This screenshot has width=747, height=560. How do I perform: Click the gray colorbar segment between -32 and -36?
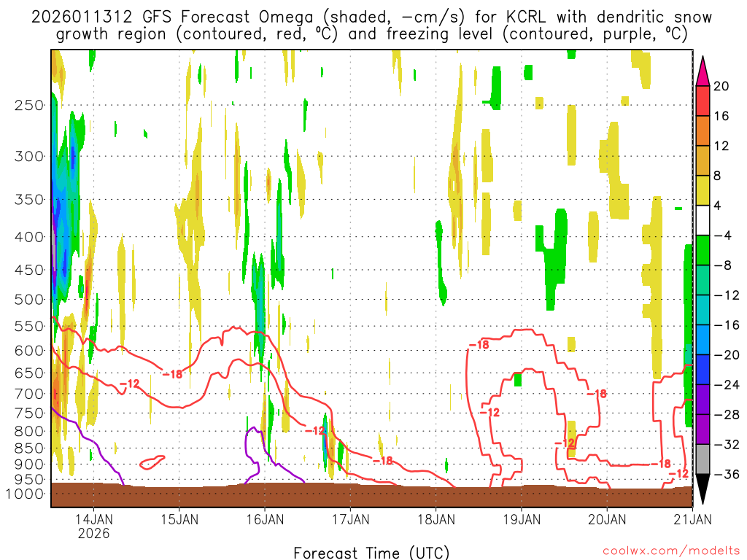coord(703,459)
